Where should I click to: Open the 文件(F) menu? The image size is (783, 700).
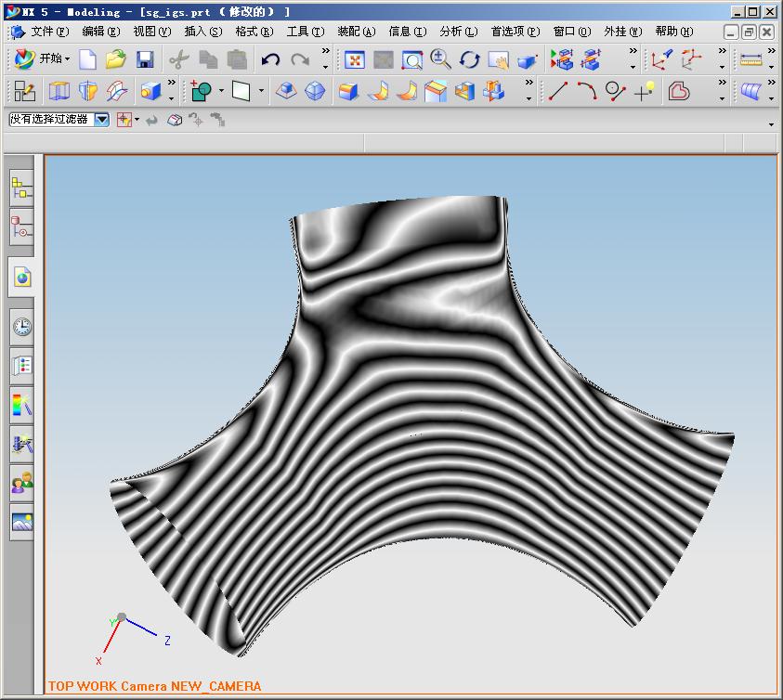(x=50, y=32)
